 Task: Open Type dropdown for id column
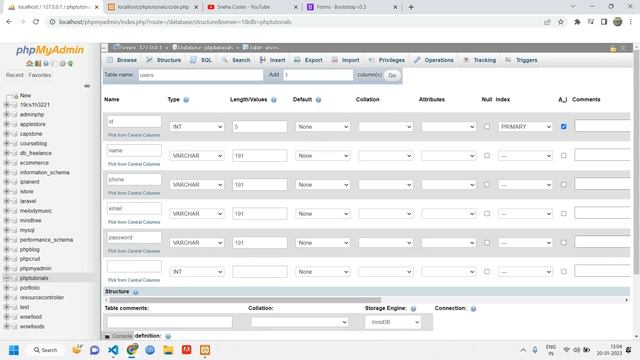tap(197, 127)
